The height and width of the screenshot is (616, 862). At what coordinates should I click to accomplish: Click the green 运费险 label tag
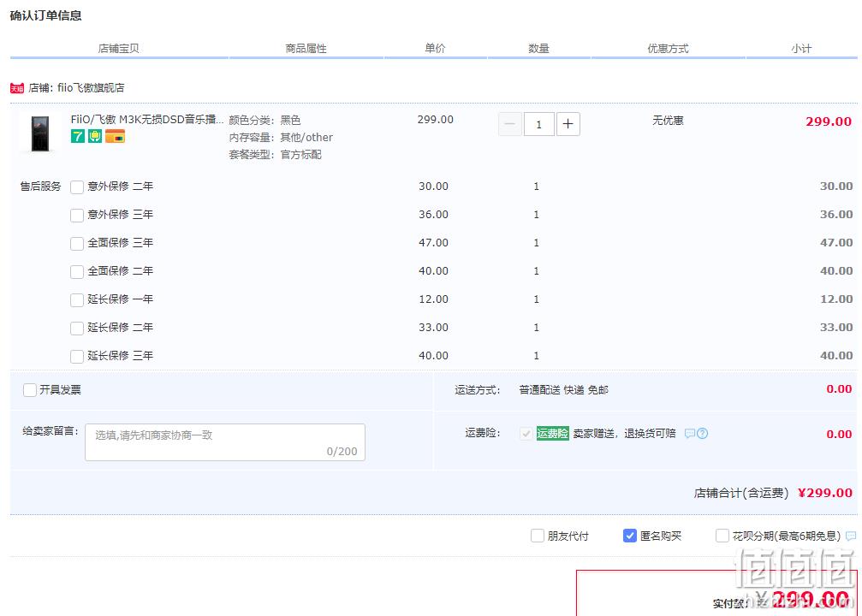(x=552, y=434)
